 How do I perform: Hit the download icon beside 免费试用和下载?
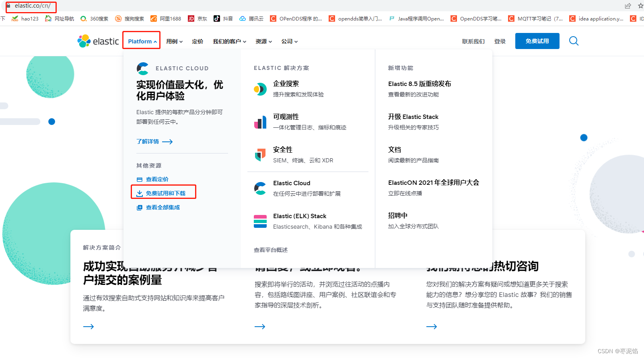140,194
